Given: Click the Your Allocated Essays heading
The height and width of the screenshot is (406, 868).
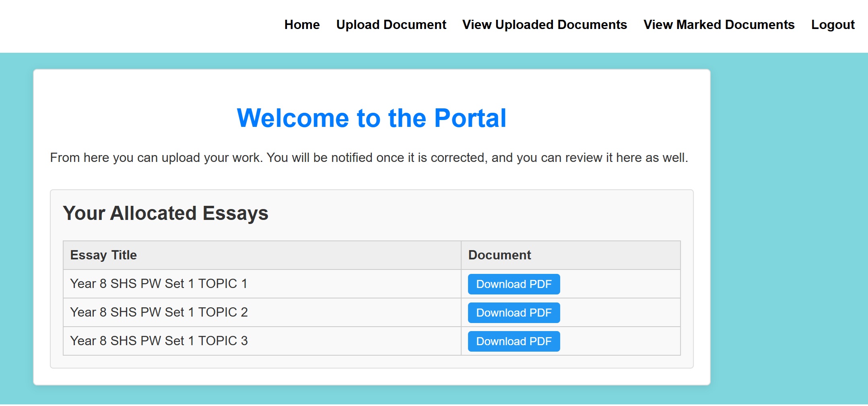Looking at the screenshot, I should pos(165,213).
